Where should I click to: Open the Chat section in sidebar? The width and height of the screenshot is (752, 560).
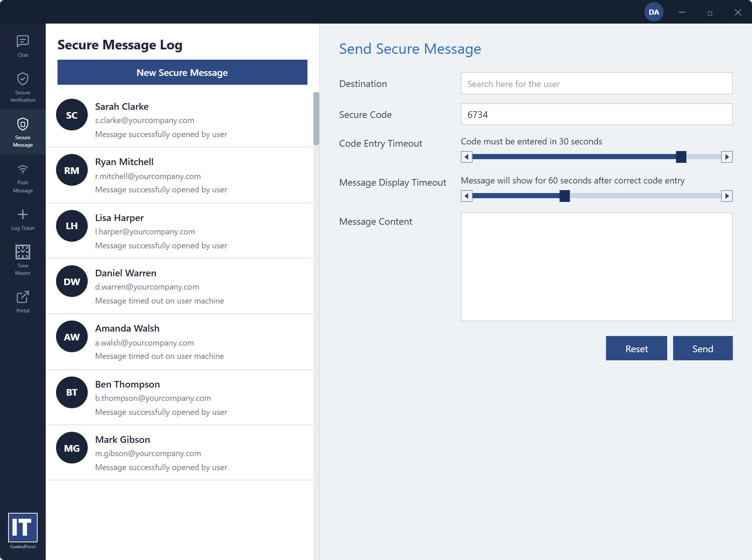(x=22, y=46)
